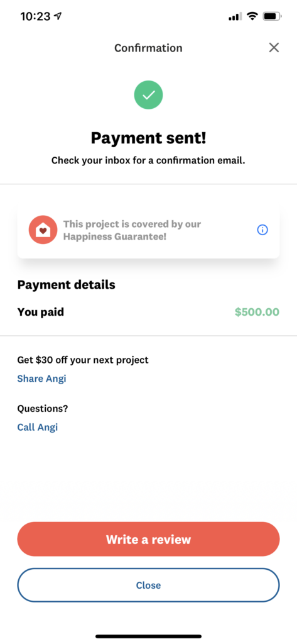Tap the cellular signal bars icon

235,17
